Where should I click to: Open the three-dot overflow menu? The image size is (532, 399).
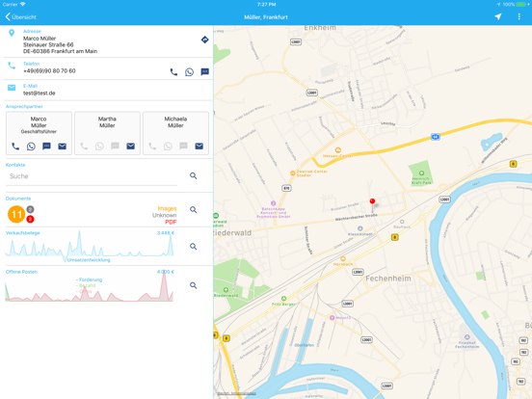click(519, 16)
